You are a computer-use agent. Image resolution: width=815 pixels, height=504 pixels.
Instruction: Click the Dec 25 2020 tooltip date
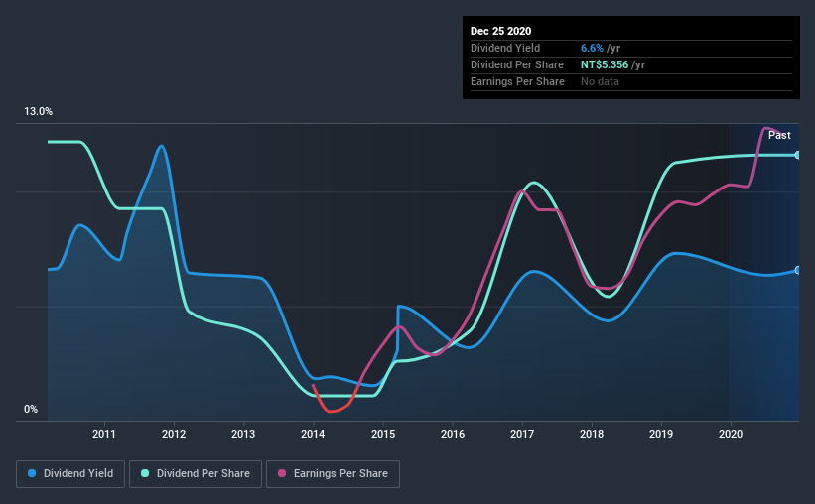tap(500, 31)
